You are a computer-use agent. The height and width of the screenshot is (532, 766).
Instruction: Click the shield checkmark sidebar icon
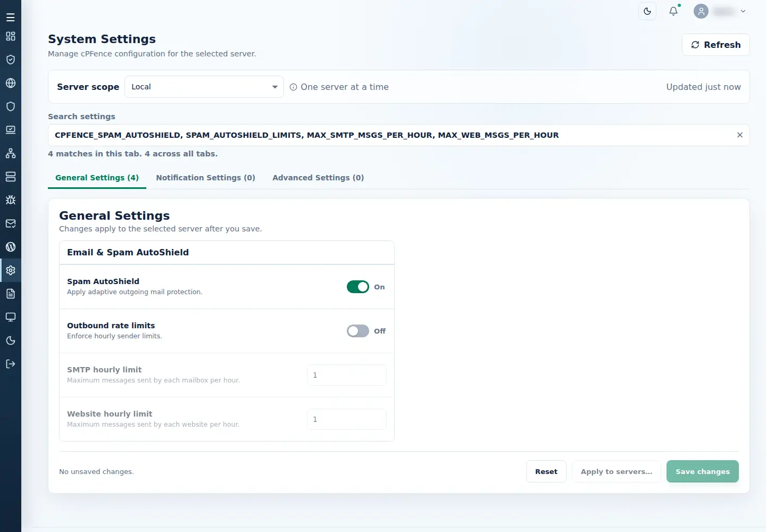point(11,60)
